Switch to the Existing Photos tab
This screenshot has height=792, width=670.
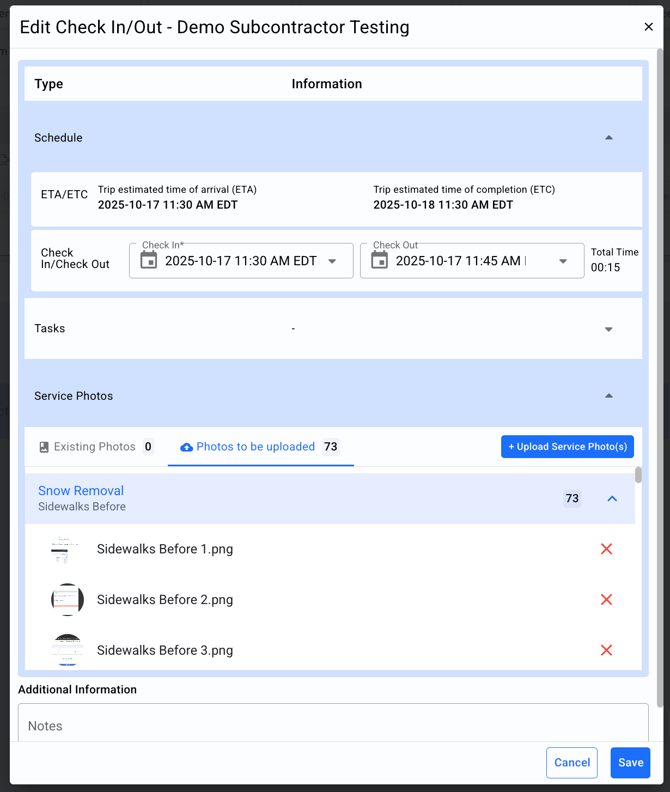95,447
